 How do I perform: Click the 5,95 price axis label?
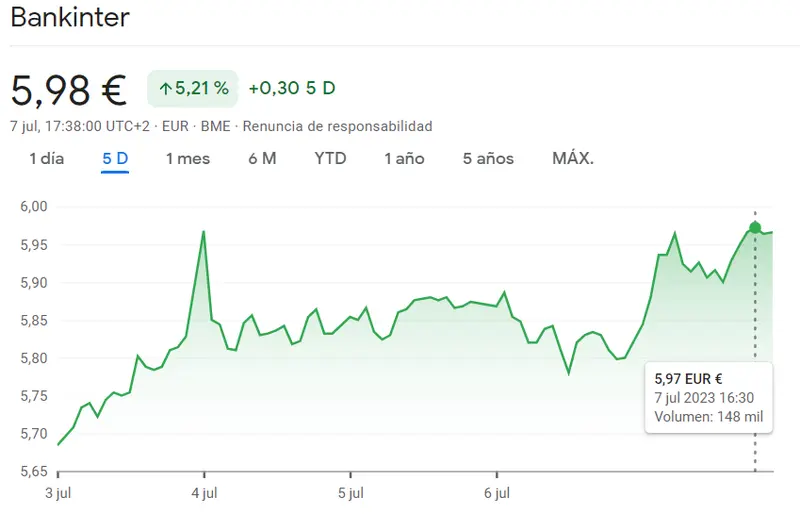pyautogui.click(x=34, y=245)
